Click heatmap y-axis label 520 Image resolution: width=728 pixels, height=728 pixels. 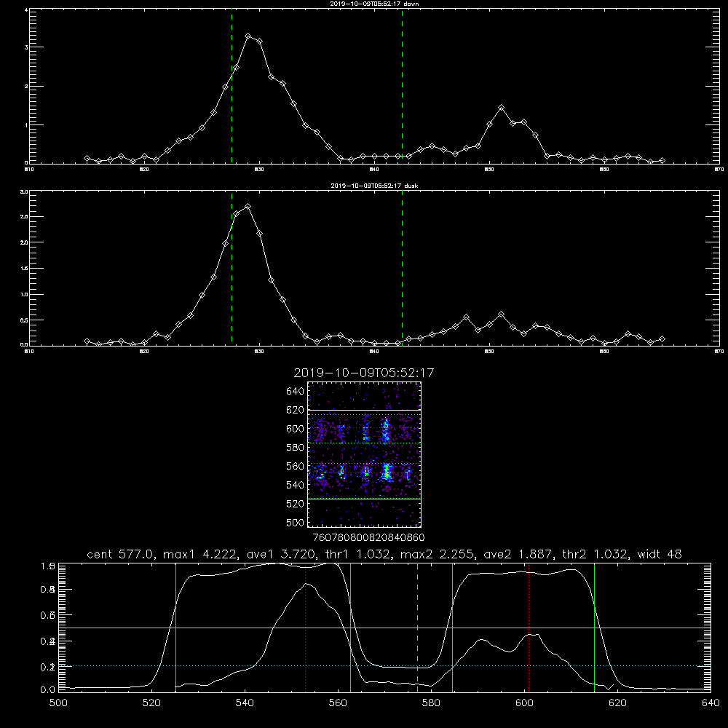296,504
